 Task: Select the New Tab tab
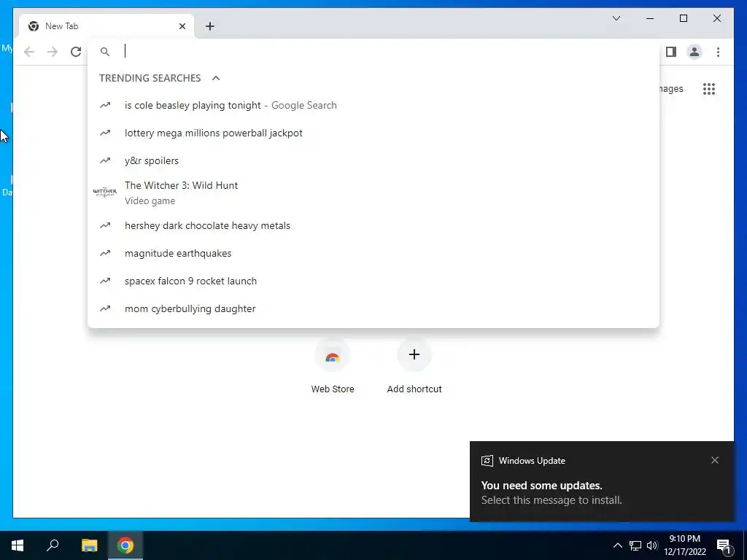click(107, 26)
